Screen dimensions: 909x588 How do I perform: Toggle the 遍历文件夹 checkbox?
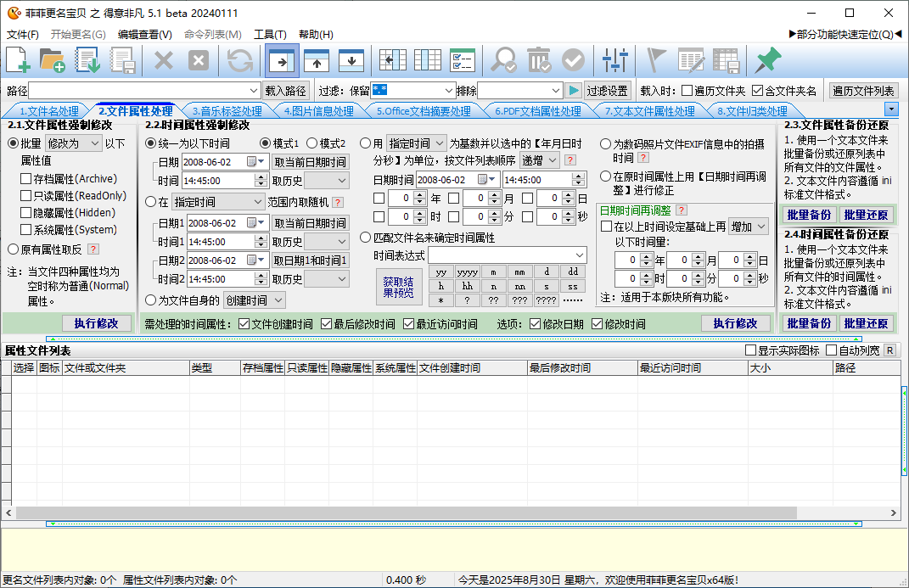click(687, 91)
